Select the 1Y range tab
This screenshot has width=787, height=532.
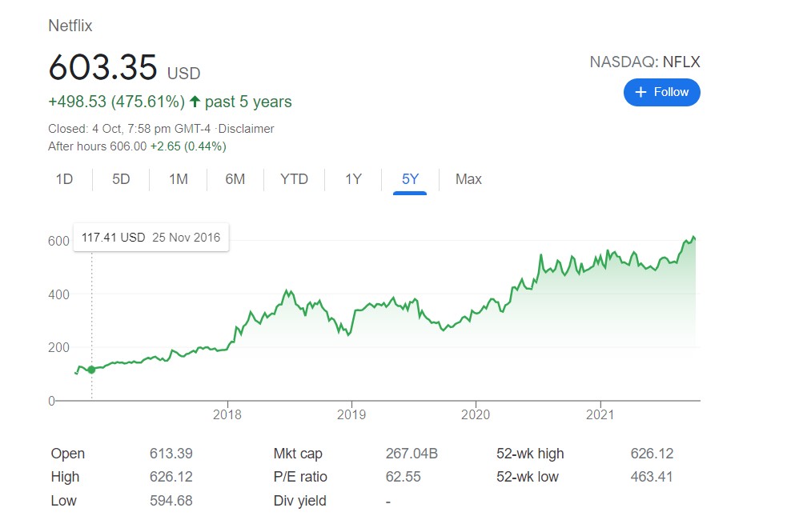[353, 179]
